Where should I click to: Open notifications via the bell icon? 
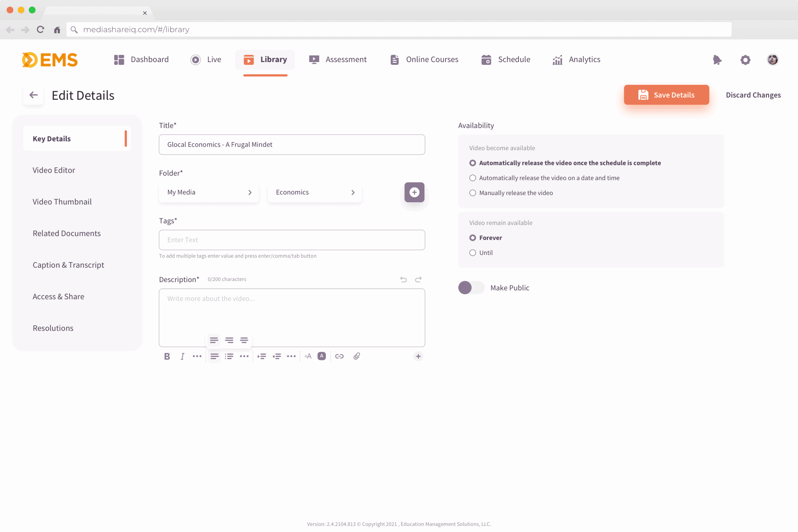tap(717, 60)
